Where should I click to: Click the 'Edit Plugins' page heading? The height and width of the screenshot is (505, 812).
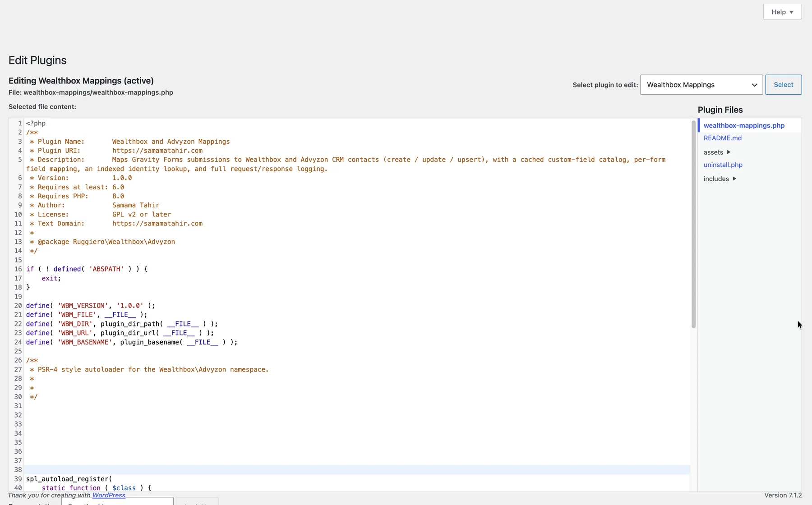[x=37, y=60]
